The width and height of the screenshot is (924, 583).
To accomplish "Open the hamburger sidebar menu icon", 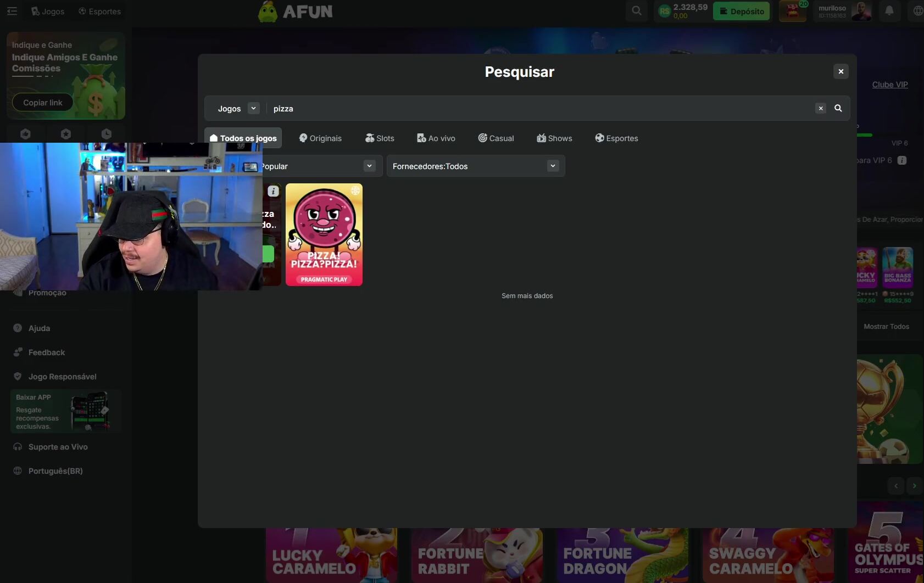I will click(12, 11).
